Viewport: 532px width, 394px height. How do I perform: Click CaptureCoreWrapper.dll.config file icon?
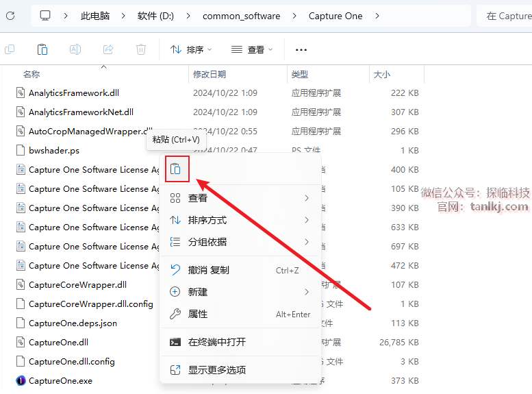tap(21, 304)
